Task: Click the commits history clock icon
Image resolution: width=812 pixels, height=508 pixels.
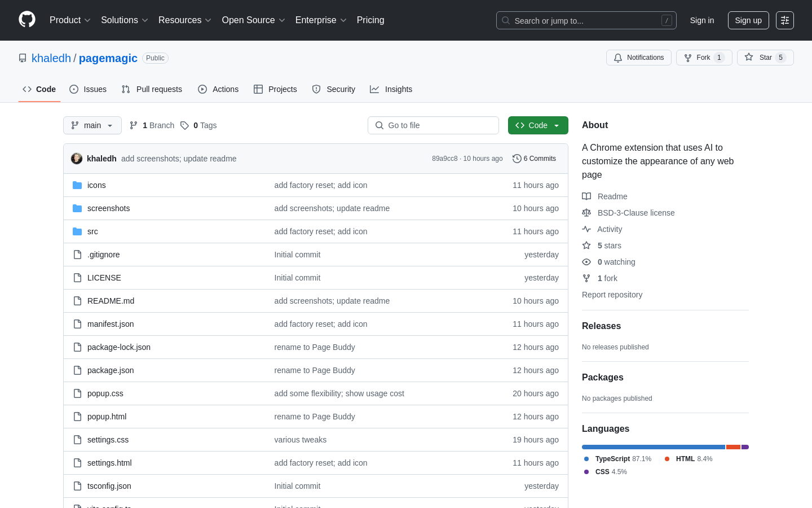Action: tap(517, 159)
